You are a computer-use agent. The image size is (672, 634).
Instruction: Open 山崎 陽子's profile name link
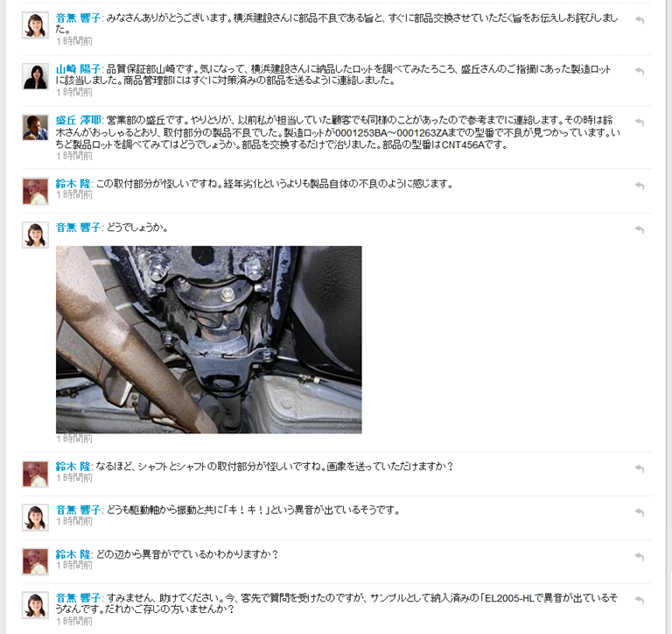tap(78, 69)
